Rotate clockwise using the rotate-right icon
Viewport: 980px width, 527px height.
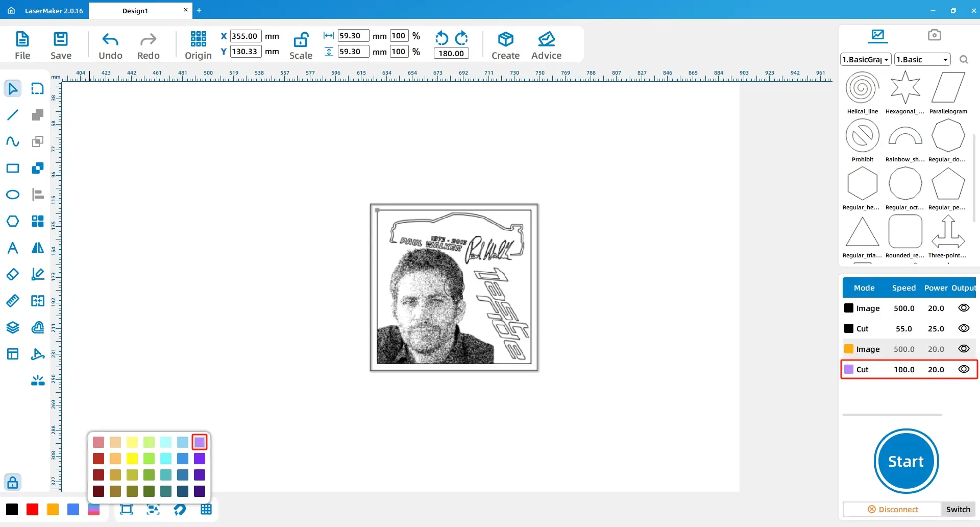(461, 38)
